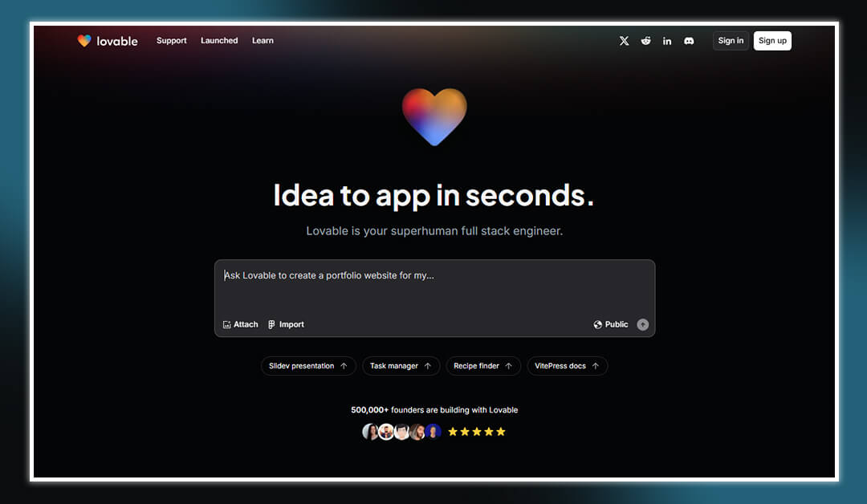
Task: Click arrow on Recipe finder chip
Action: coord(508,366)
